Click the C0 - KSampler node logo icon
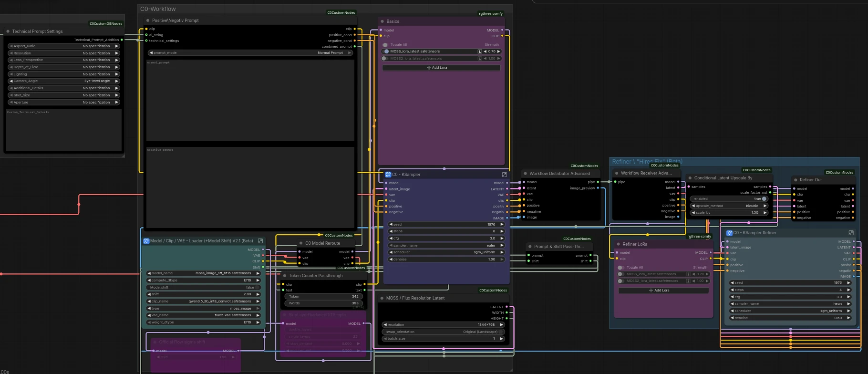This screenshot has height=374, width=868. (388, 175)
